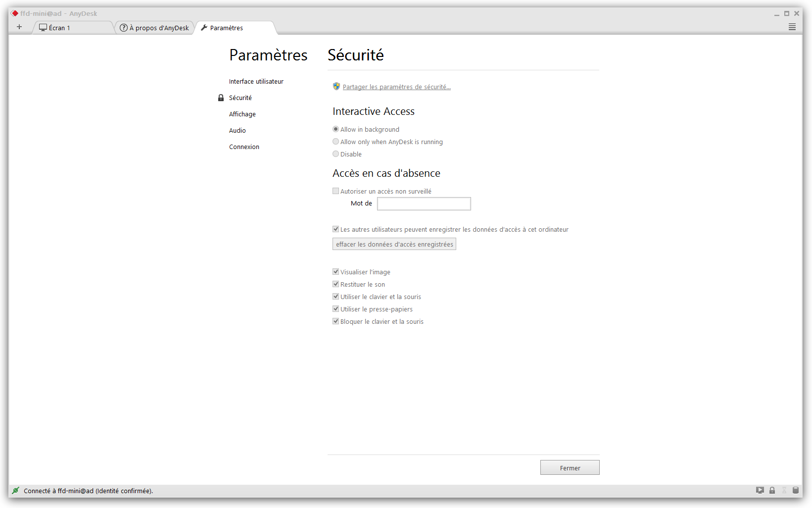Switch to the Écran 1 tab
This screenshot has height=508, width=812.
[x=73, y=28]
